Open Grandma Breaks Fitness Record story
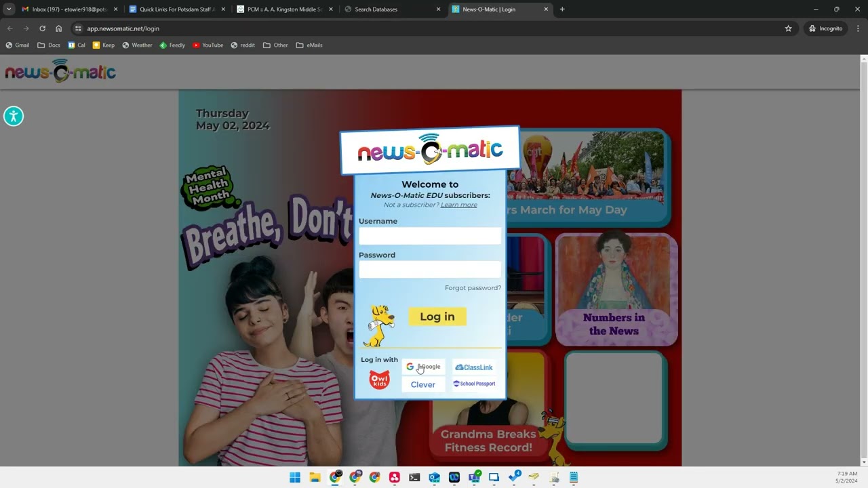 (488, 407)
